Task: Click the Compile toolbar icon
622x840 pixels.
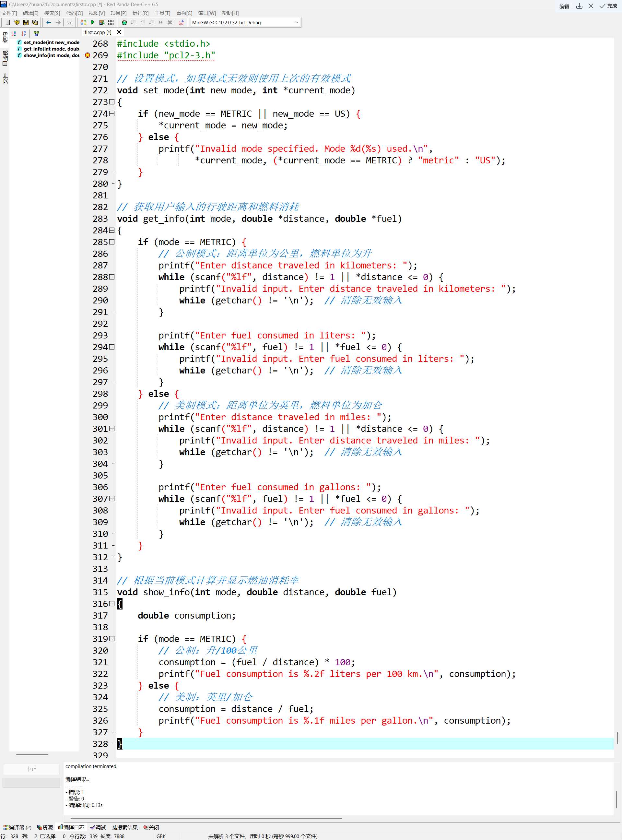Action: [84, 23]
